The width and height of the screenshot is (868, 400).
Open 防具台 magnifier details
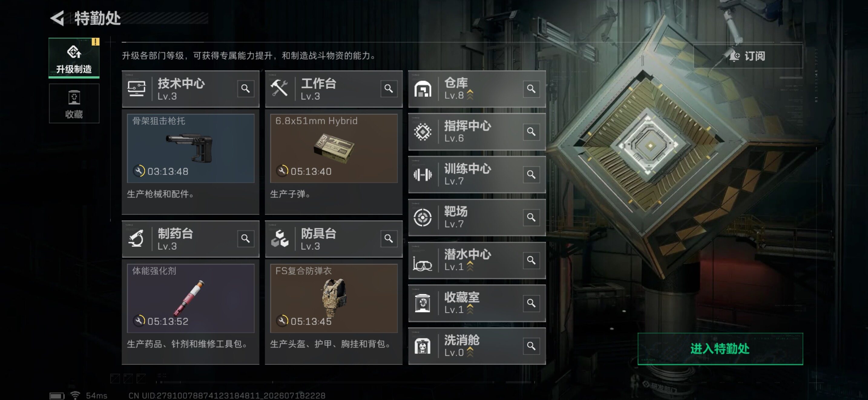[x=389, y=239]
